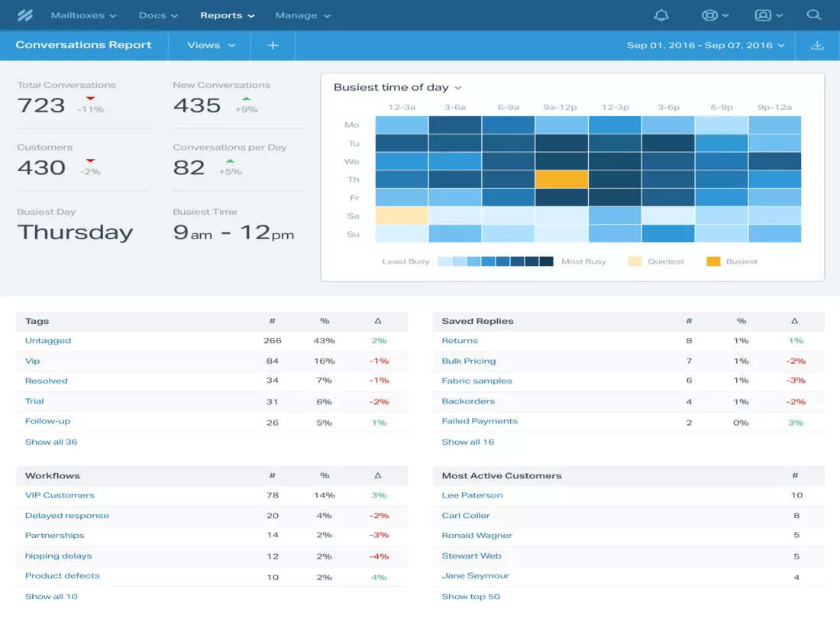Select the Untagged tag link
This screenshot has width=840, height=619.
tap(48, 341)
